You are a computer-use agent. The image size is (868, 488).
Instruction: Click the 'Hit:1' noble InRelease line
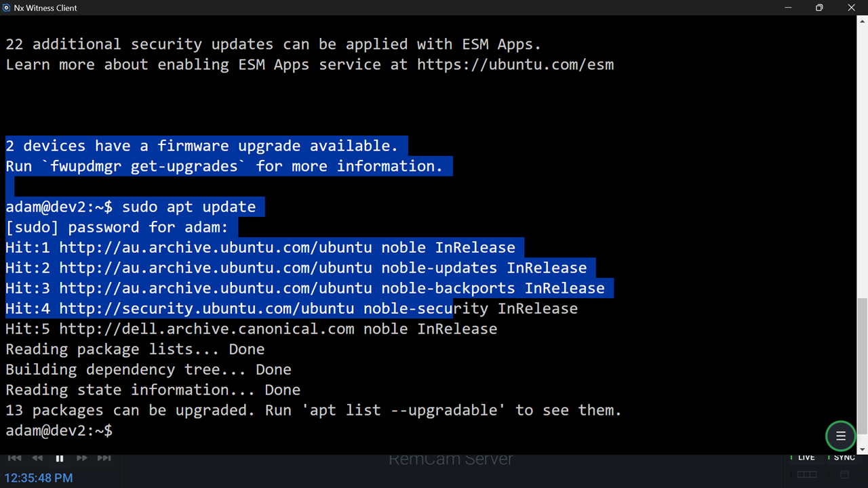260,248
